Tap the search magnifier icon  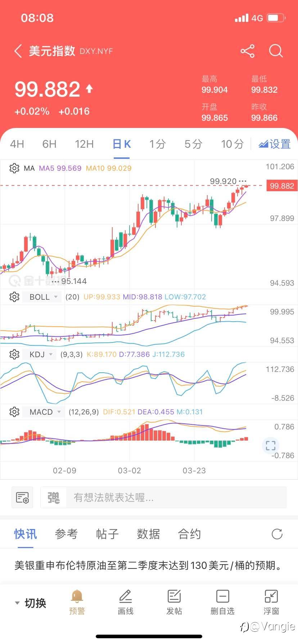point(276,51)
